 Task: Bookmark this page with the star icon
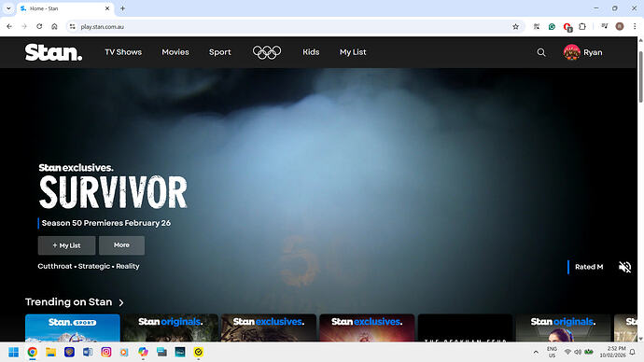[x=515, y=27]
